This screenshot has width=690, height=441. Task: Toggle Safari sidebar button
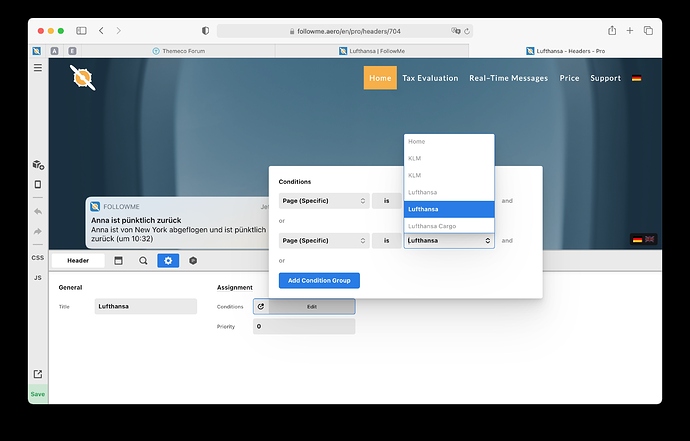[81, 30]
